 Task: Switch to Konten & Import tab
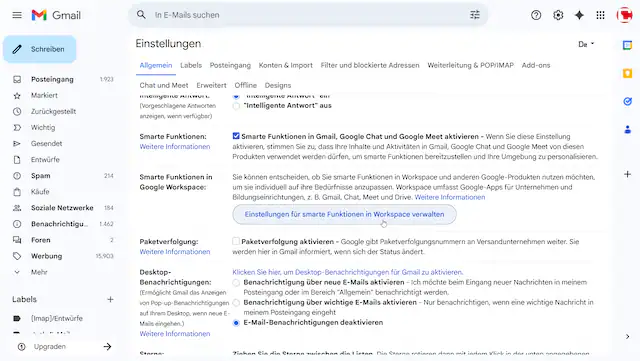click(286, 65)
